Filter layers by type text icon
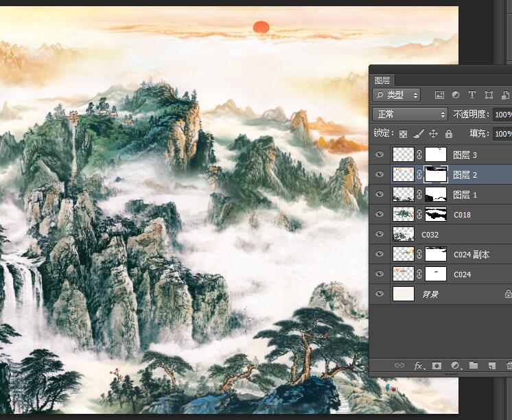Image resolution: width=512 pixels, height=420 pixels. (x=472, y=95)
